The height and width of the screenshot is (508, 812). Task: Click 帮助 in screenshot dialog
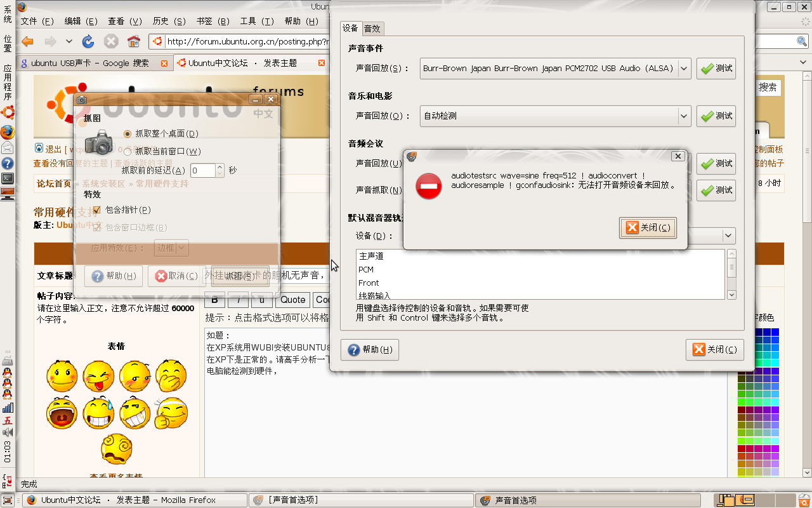click(114, 276)
